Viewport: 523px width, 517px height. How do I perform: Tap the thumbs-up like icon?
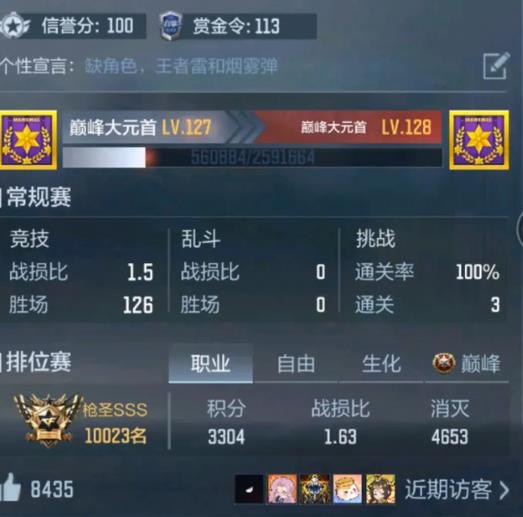pos(10,488)
